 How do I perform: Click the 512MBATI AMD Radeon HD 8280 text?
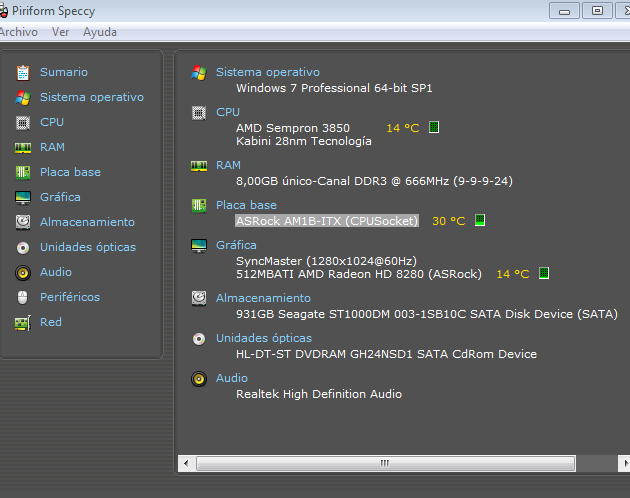coord(329,274)
